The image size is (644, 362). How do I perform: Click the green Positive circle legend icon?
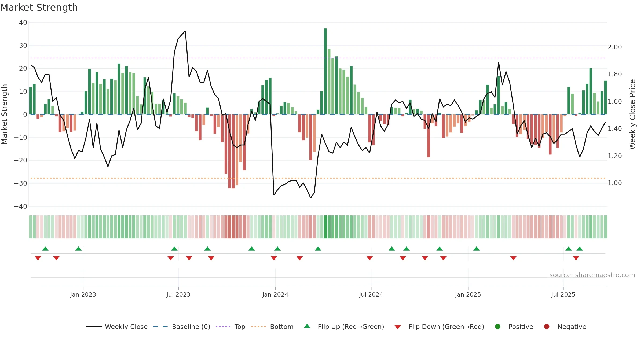(498, 327)
